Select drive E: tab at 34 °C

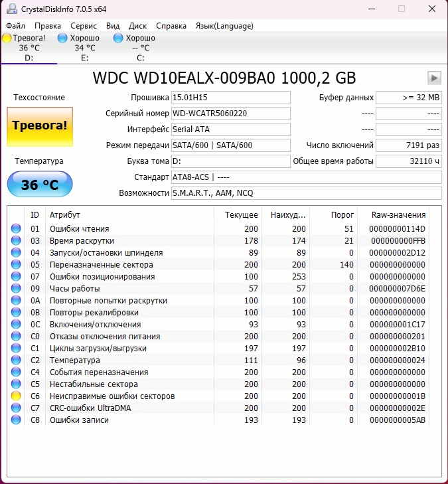pos(84,48)
